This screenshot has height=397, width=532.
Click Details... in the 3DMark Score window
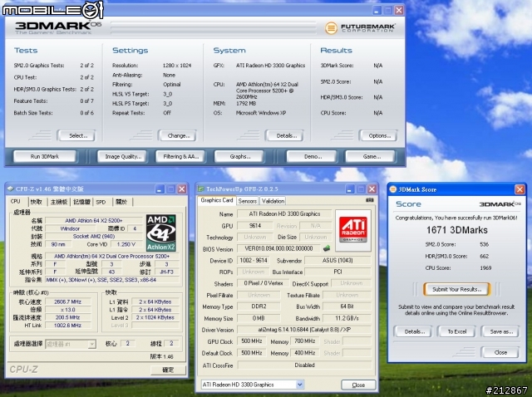coord(414,331)
